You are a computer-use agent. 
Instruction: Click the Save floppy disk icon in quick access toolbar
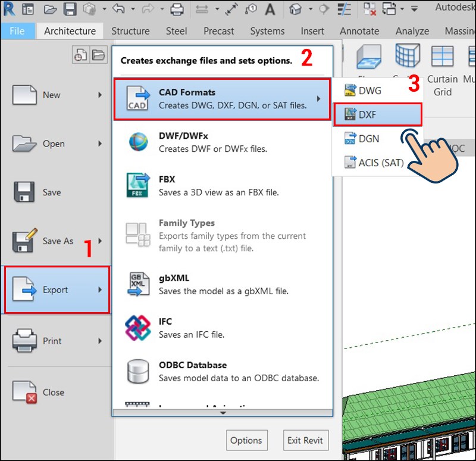(70, 9)
